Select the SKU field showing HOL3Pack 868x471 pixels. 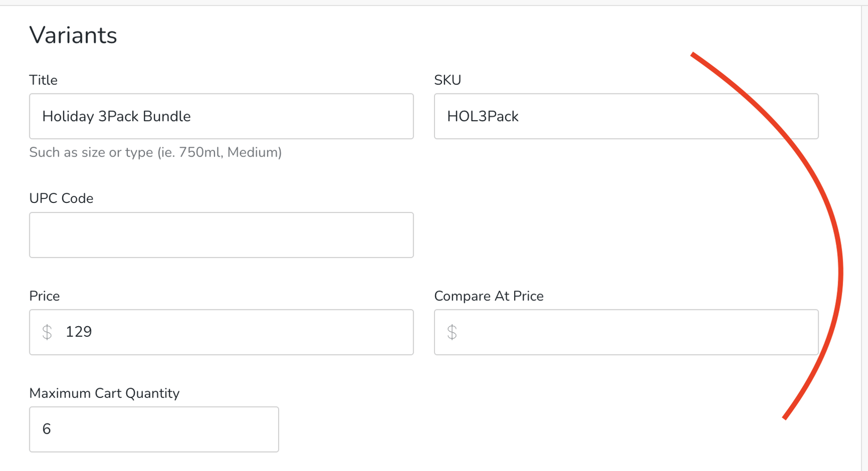[626, 116]
